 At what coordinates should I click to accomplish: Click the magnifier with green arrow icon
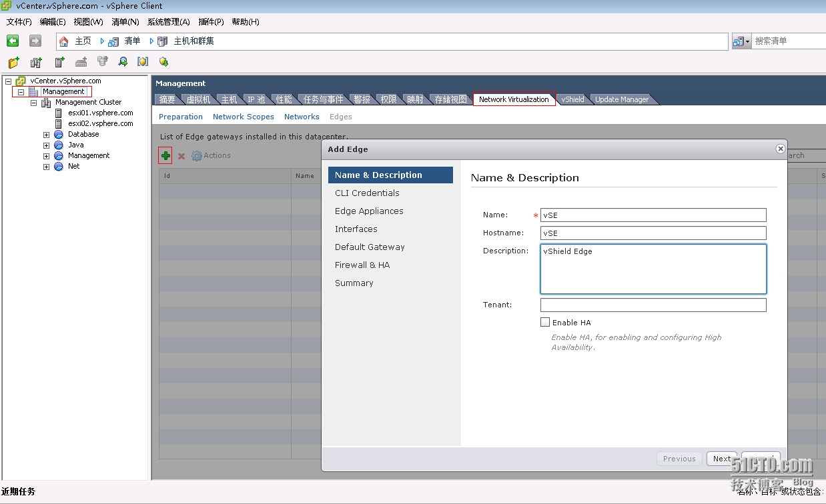[123, 62]
